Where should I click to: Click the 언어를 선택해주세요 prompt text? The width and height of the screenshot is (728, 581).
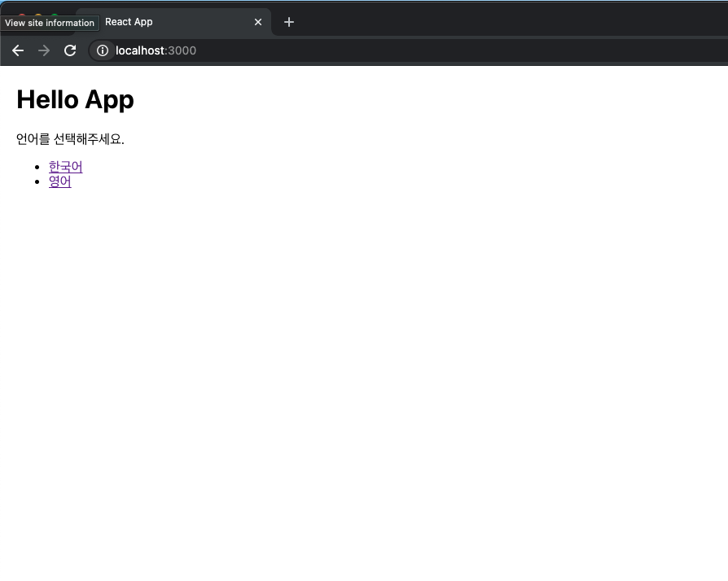(x=70, y=138)
